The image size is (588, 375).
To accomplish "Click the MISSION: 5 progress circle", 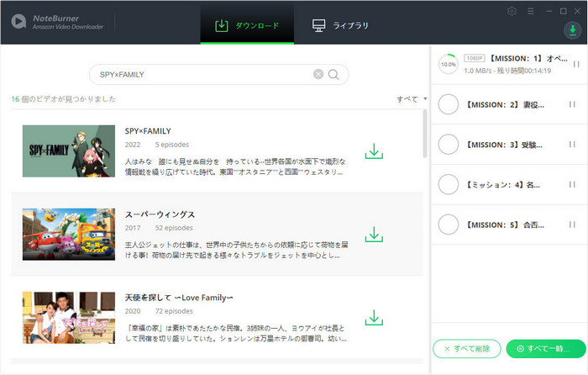I will 448,224.
